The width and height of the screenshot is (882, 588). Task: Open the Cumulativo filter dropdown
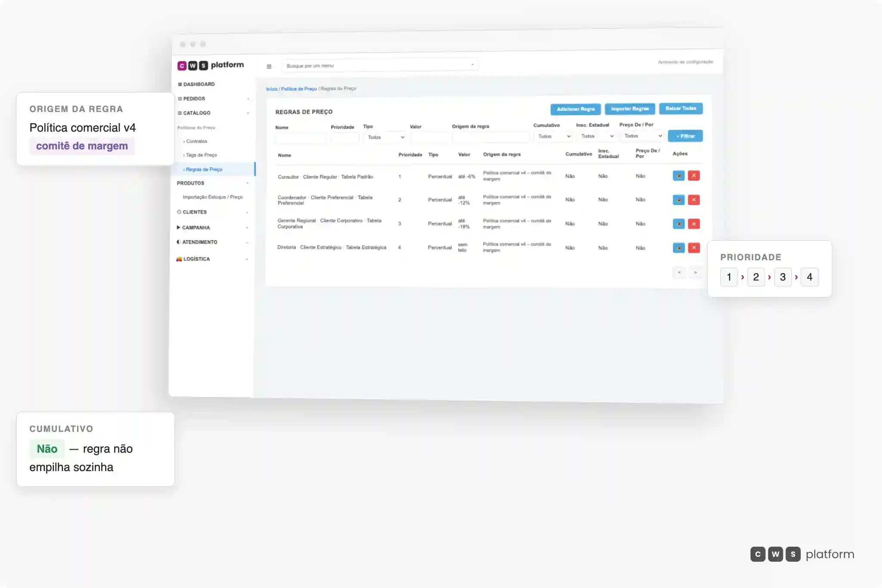point(553,136)
